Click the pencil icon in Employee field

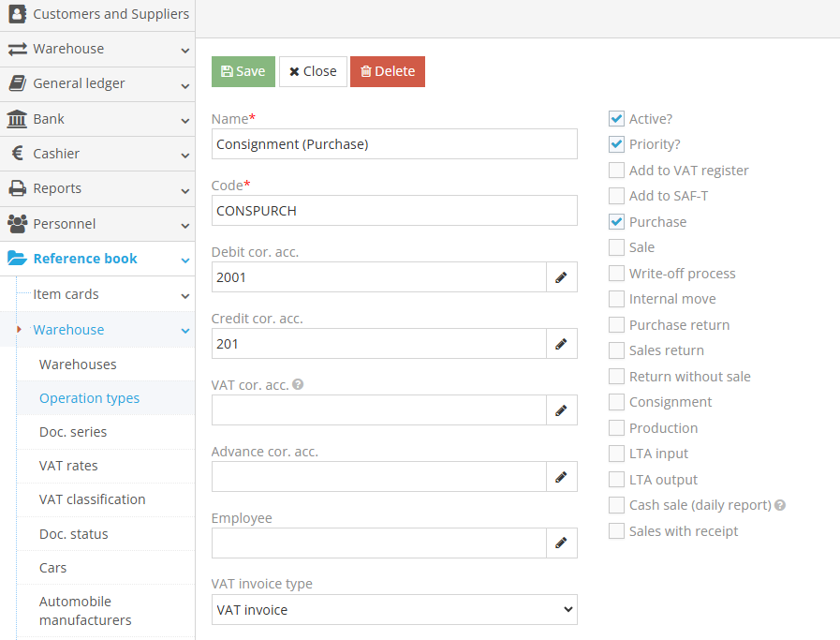561,543
